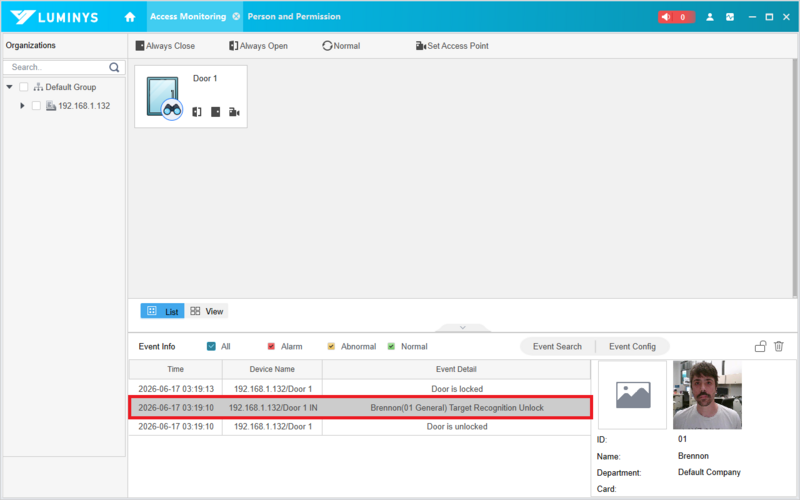Expand the 192.168.1.132 tree node
The height and width of the screenshot is (500, 800).
[22, 106]
